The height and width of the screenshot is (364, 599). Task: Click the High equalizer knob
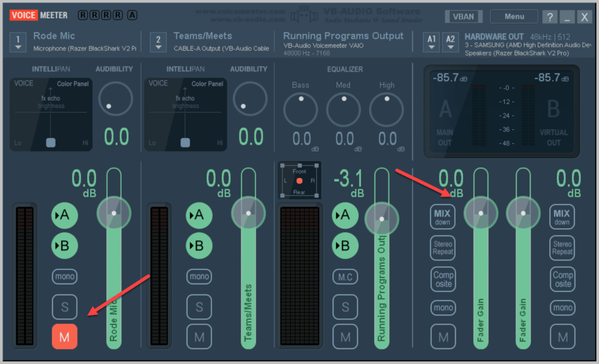386,110
